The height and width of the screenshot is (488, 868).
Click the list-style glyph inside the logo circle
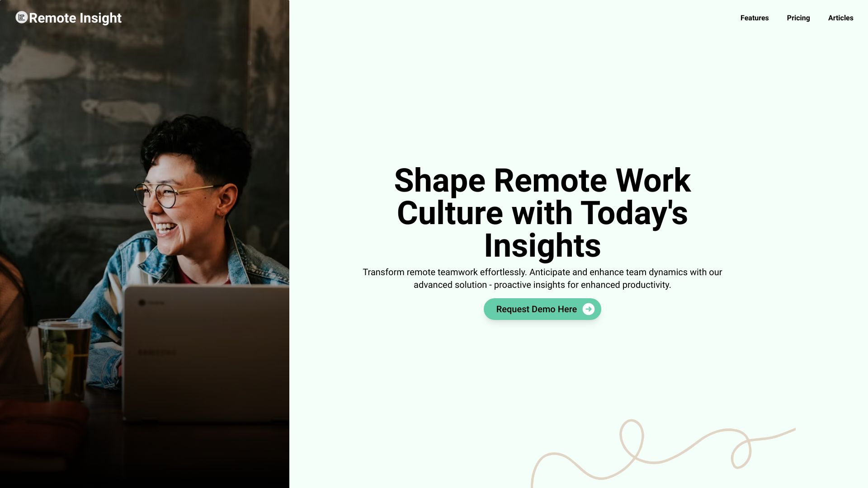[x=21, y=18]
